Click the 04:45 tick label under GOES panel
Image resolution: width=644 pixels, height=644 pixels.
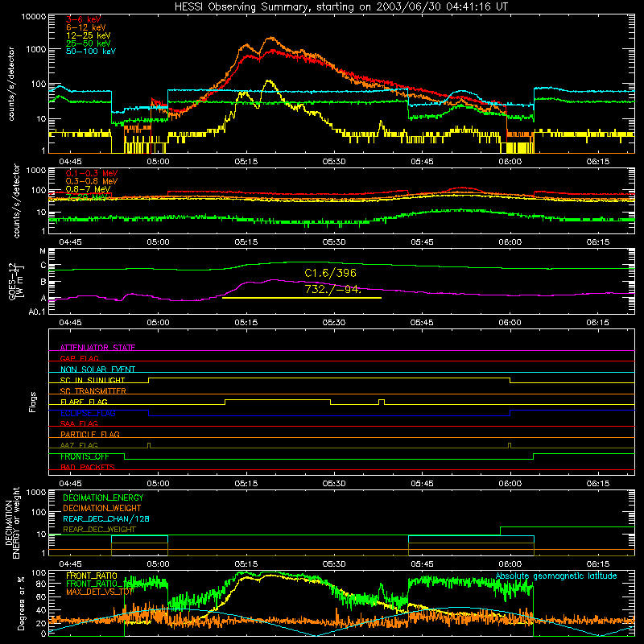(70, 323)
